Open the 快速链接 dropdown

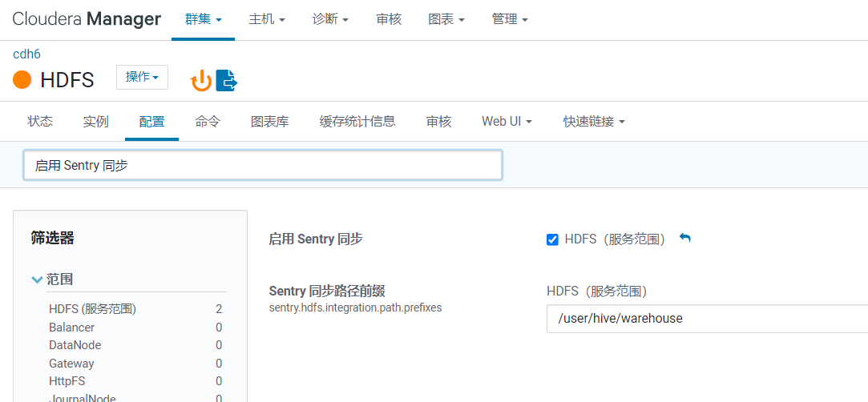594,121
